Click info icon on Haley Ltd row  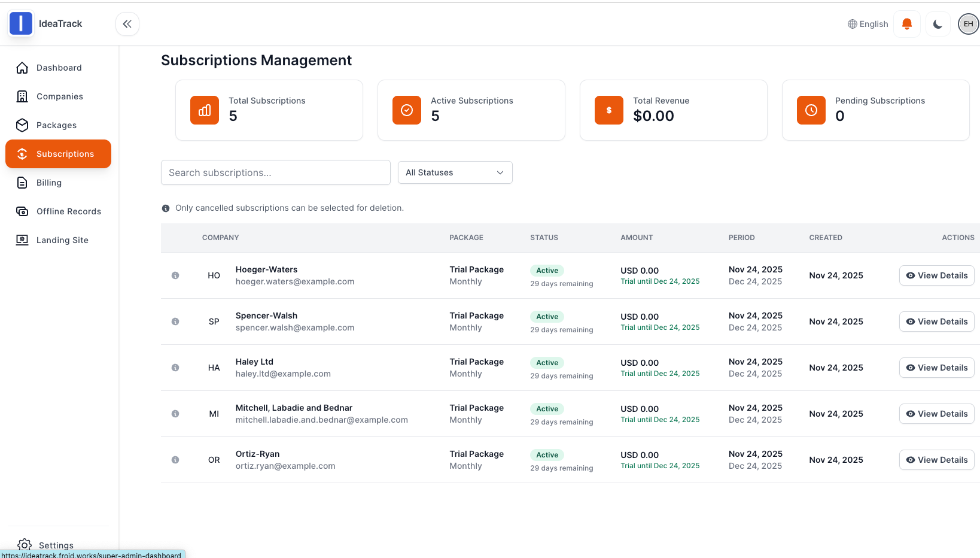pos(175,368)
